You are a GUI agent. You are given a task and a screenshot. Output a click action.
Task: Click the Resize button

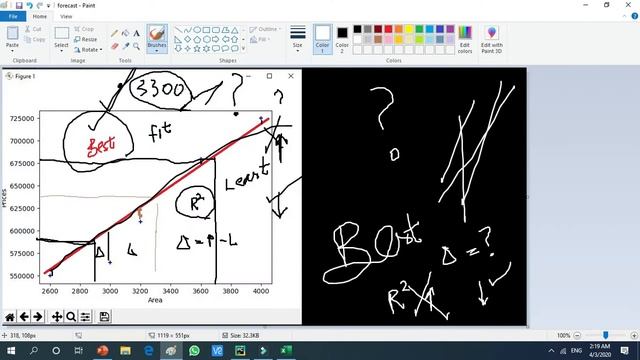[x=86, y=40]
